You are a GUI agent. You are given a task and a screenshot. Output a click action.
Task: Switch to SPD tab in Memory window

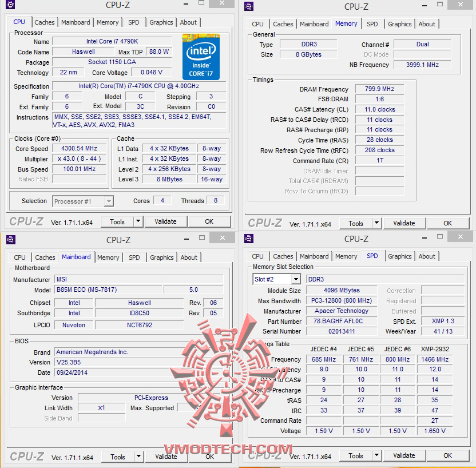tap(372, 24)
